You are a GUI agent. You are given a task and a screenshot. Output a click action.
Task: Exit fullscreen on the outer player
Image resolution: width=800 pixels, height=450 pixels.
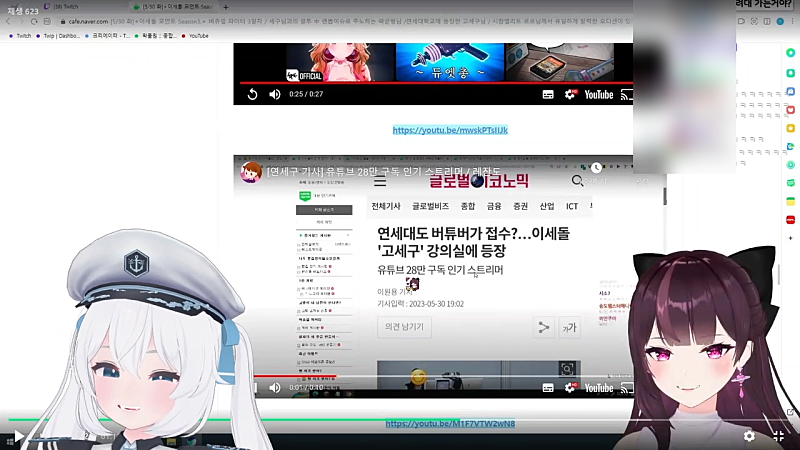click(779, 436)
